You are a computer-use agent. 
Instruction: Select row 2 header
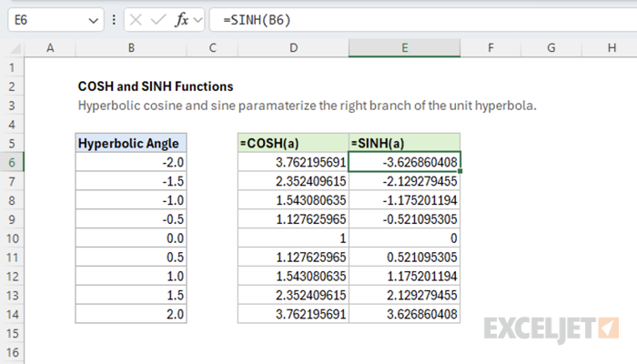pyautogui.click(x=12, y=86)
